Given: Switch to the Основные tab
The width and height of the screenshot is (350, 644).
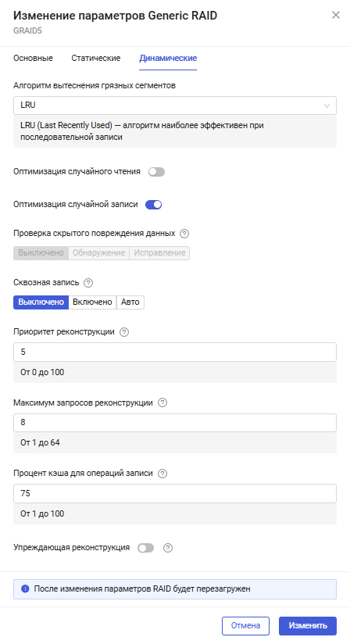Looking at the screenshot, I should coord(34,58).
